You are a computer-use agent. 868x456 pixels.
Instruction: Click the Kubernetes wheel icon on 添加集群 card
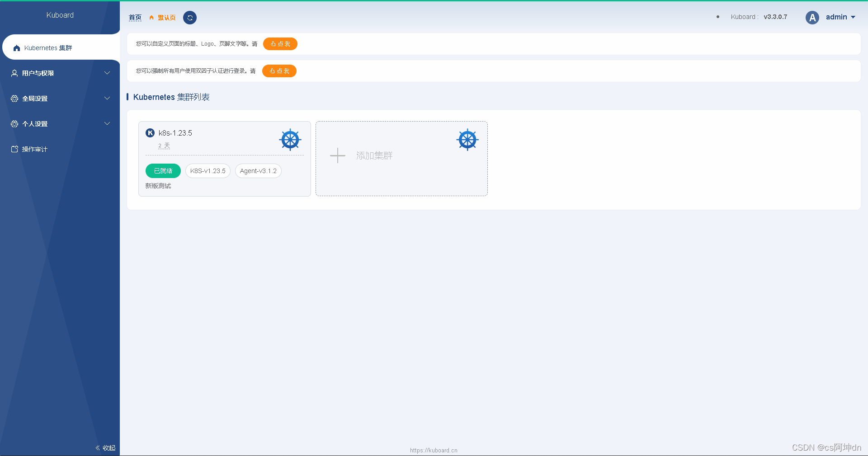click(467, 140)
